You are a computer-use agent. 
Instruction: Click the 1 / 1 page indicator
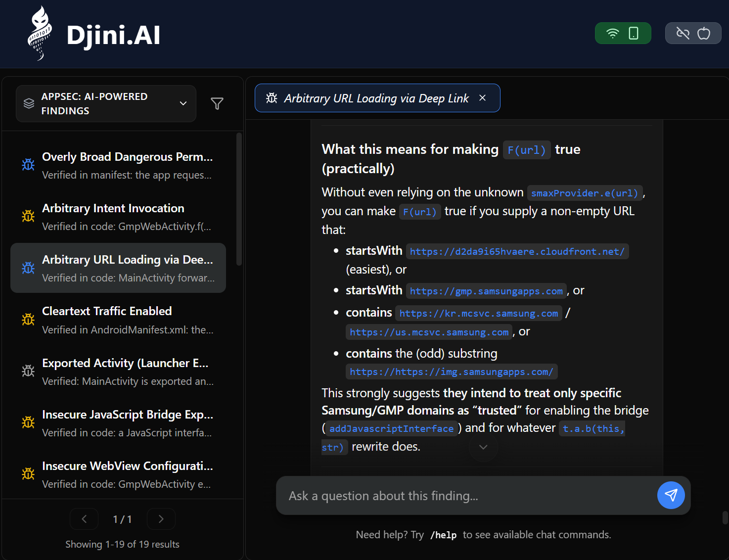(x=122, y=519)
